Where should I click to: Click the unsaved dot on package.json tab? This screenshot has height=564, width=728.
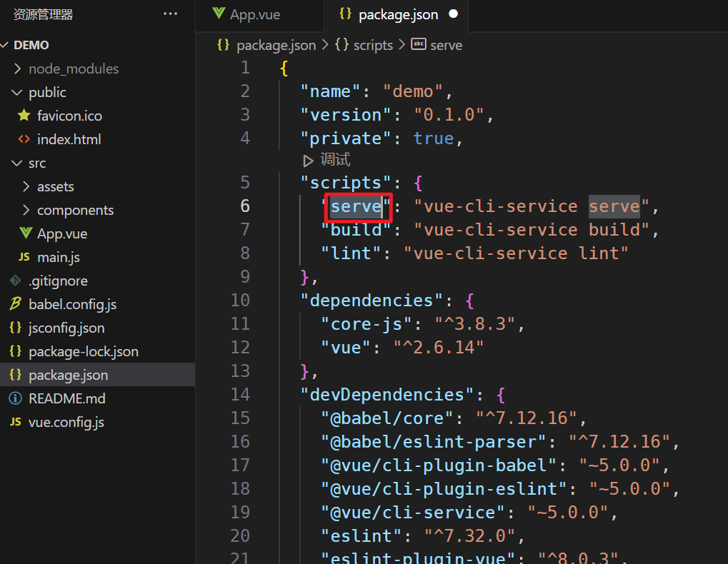pyautogui.click(x=454, y=14)
